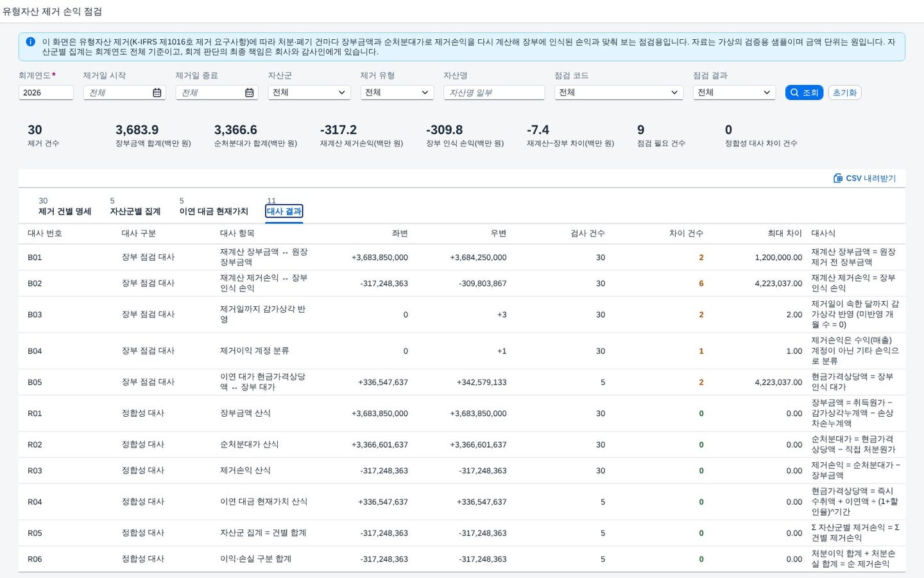Click the 제거이익 계정 분류 item cell
This screenshot has width=924, height=578.
pyautogui.click(x=254, y=351)
